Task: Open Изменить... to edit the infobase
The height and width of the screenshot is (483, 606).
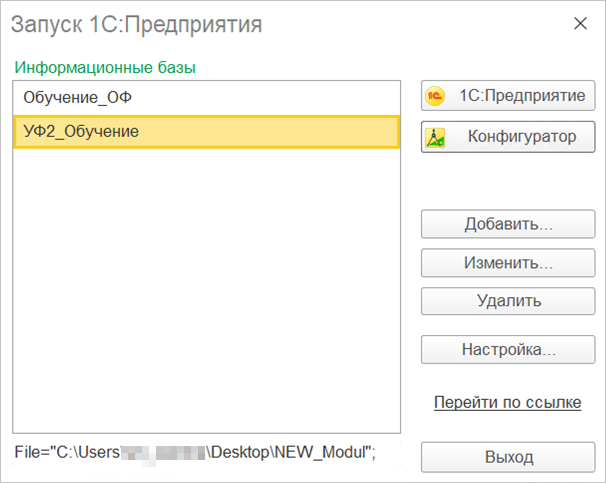Action: [508, 263]
